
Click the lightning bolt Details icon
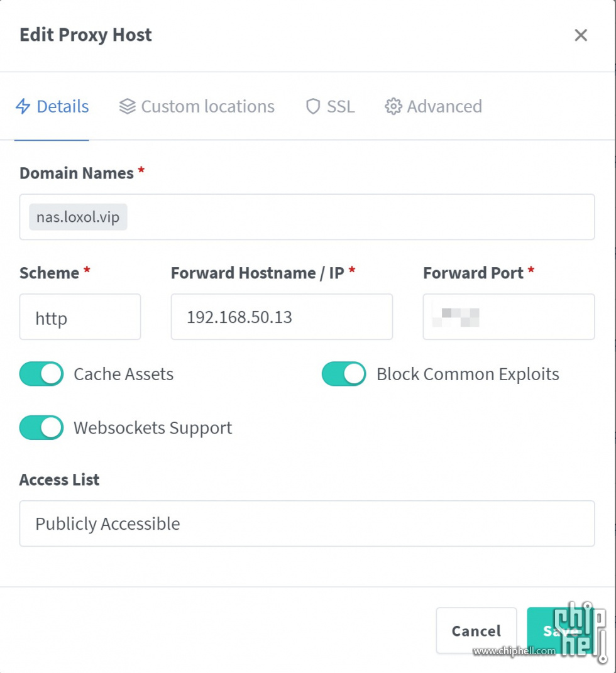(23, 106)
